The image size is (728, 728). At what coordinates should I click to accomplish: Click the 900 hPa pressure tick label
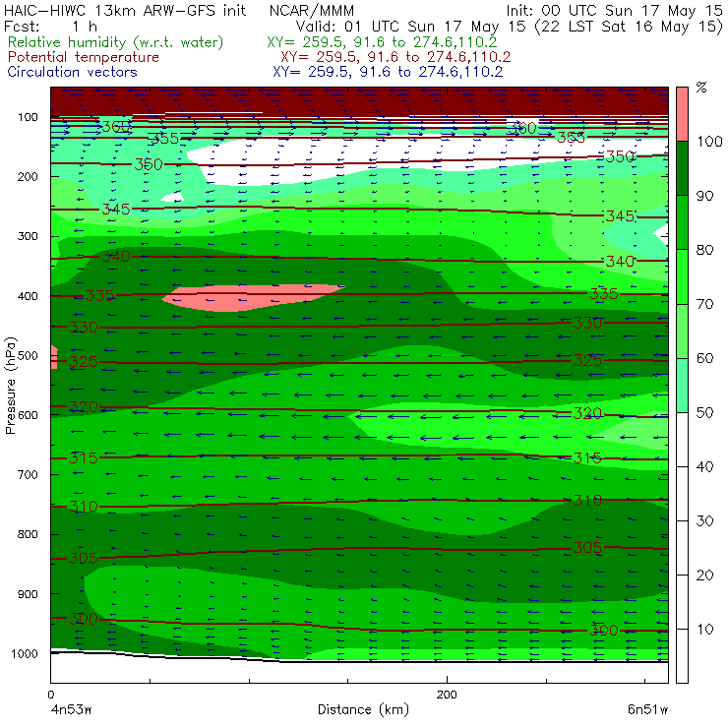28,594
